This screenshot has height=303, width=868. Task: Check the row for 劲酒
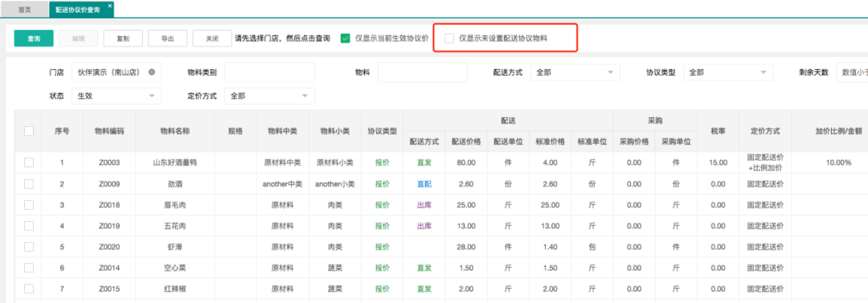pyautogui.click(x=29, y=183)
